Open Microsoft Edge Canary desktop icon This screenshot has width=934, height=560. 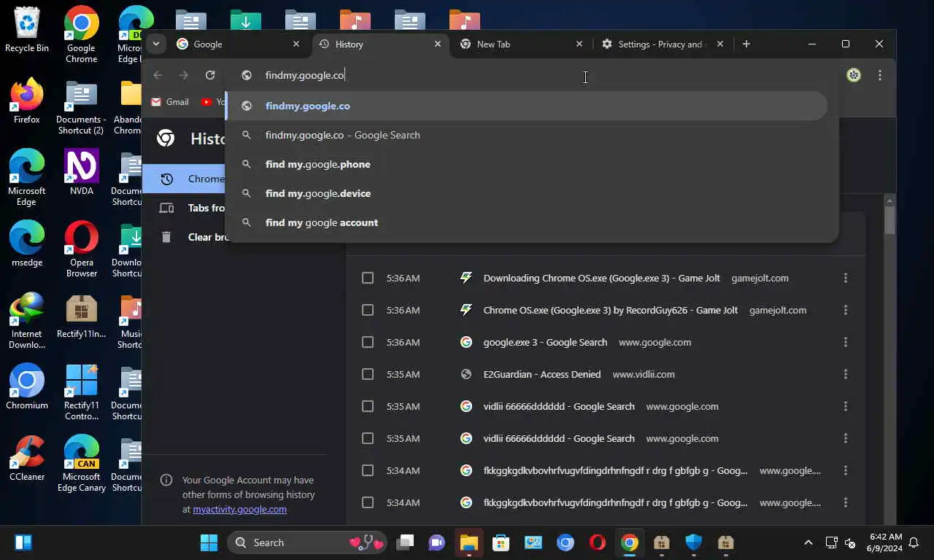click(x=81, y=464)
